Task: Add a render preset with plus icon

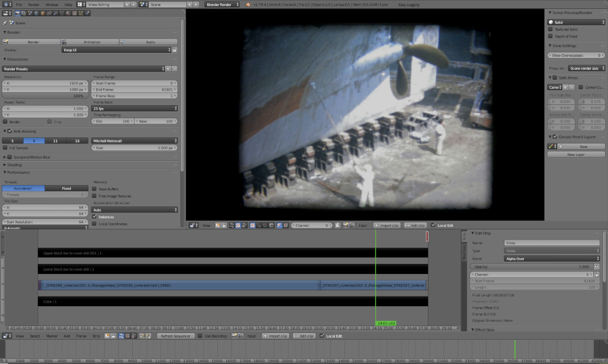Action: [x=168, y=69]
